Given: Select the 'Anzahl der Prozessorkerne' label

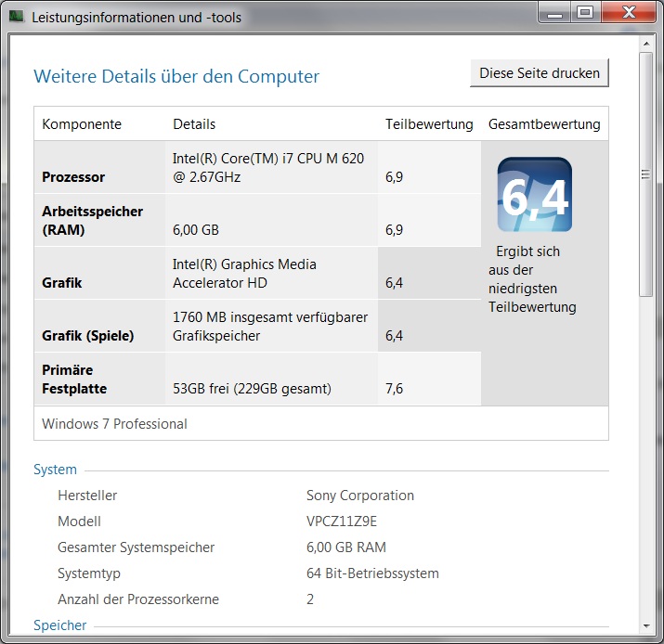Looking at the screenshot, I should tap(138, 599).
